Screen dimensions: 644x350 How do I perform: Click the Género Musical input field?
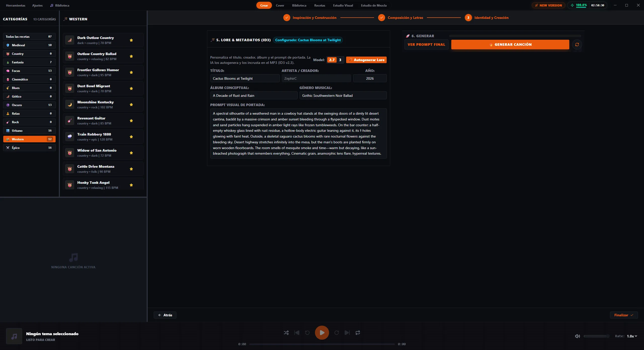coord(343,96)
